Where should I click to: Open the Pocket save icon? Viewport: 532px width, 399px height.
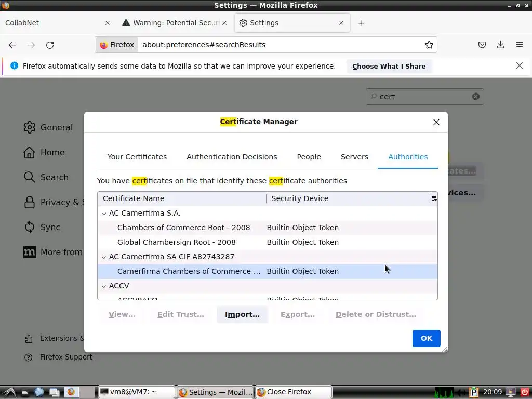(482, 45)
